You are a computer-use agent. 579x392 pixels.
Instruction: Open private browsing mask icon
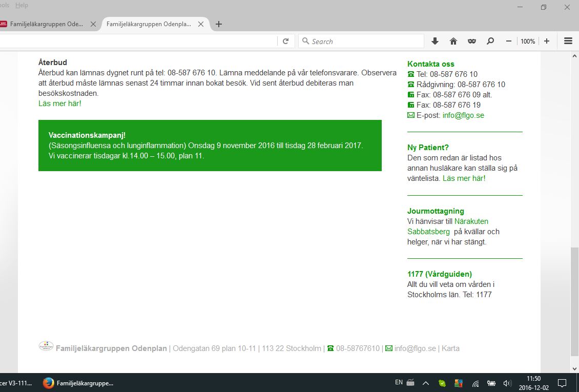pos(472,42)
